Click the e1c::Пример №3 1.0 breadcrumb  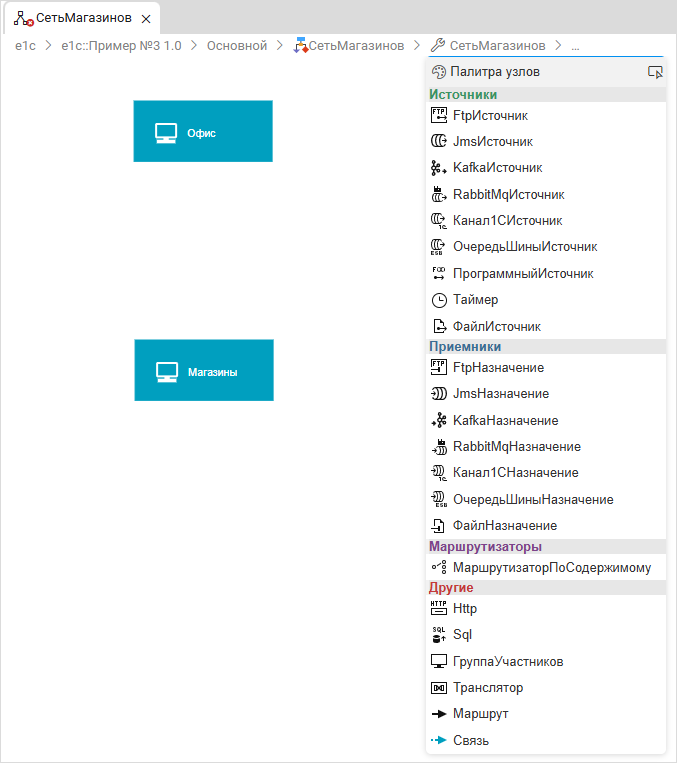[121, 46]
